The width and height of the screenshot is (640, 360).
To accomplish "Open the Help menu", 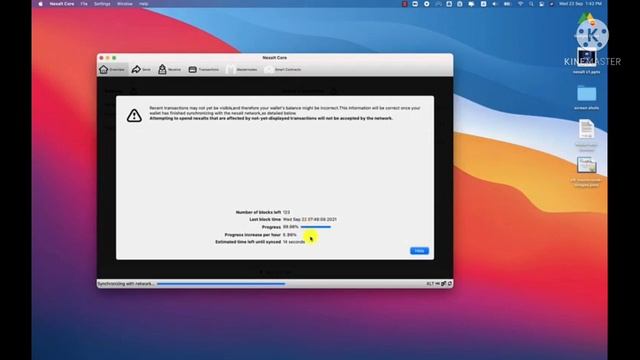I will click(x=144, y=4).
